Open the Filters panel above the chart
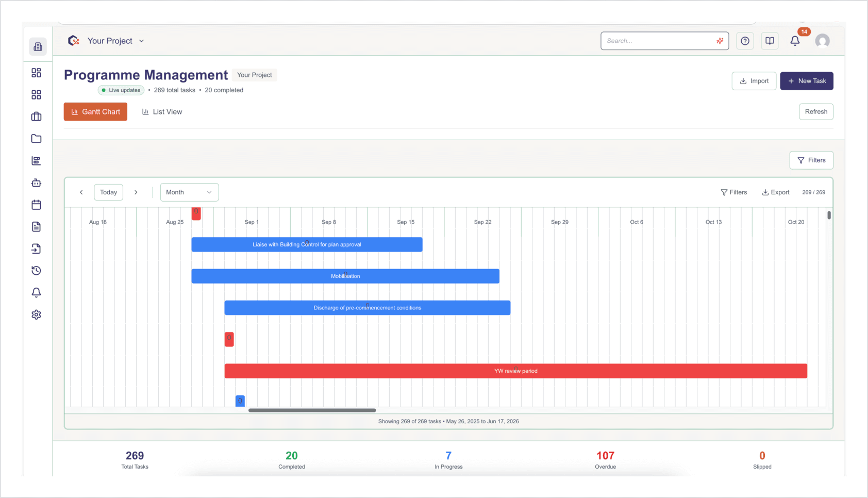The height and width of the screenshot is (498, 868). coord(811,160)
